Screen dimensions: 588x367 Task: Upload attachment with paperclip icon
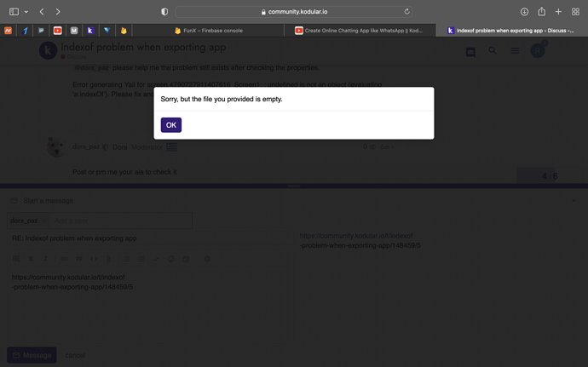108,259
